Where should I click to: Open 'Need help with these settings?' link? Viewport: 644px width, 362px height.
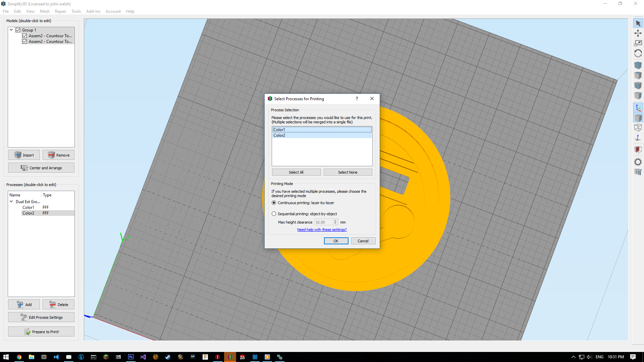pyautogui.click(x=322, y=230)
